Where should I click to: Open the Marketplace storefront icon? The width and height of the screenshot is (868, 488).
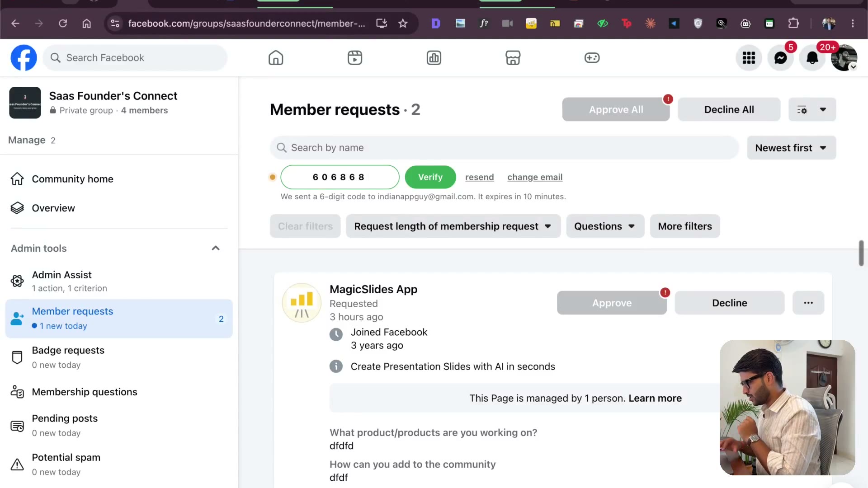click(x=513, y=58)
